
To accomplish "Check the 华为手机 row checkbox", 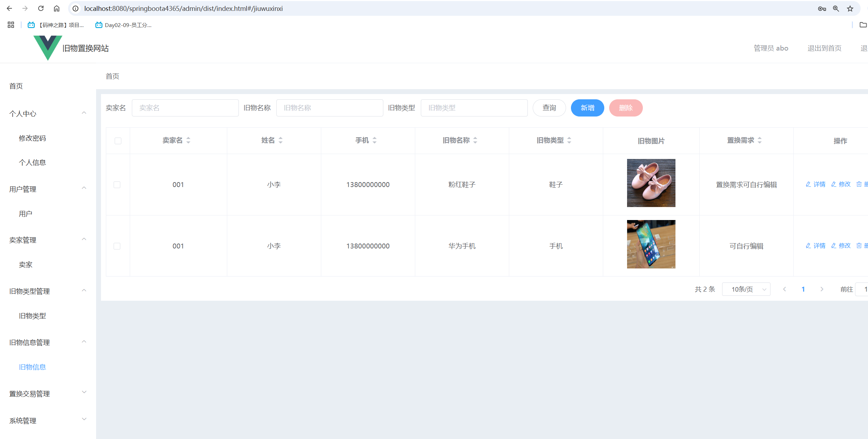I will point(117,246).
